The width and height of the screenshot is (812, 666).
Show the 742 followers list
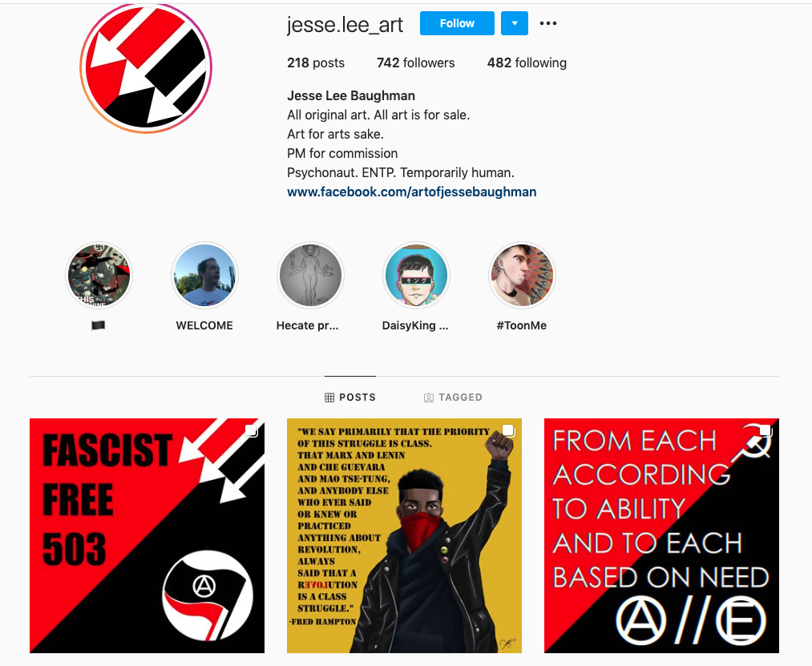coord(415,63)
